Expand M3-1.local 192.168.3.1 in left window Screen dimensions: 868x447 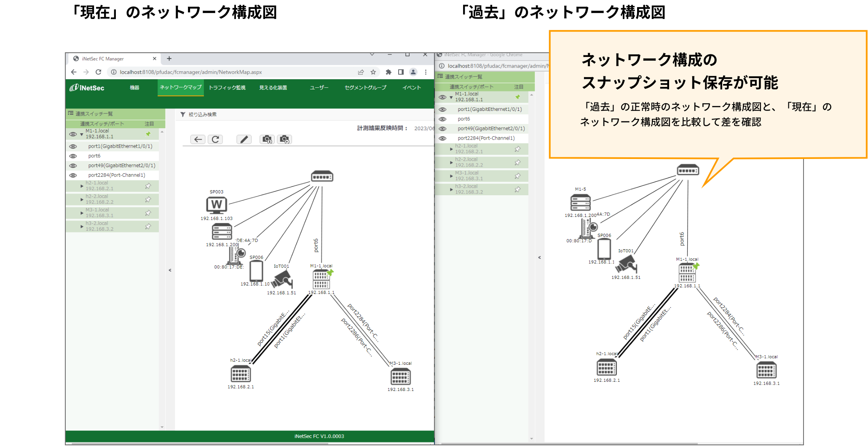tap(82, 213)
